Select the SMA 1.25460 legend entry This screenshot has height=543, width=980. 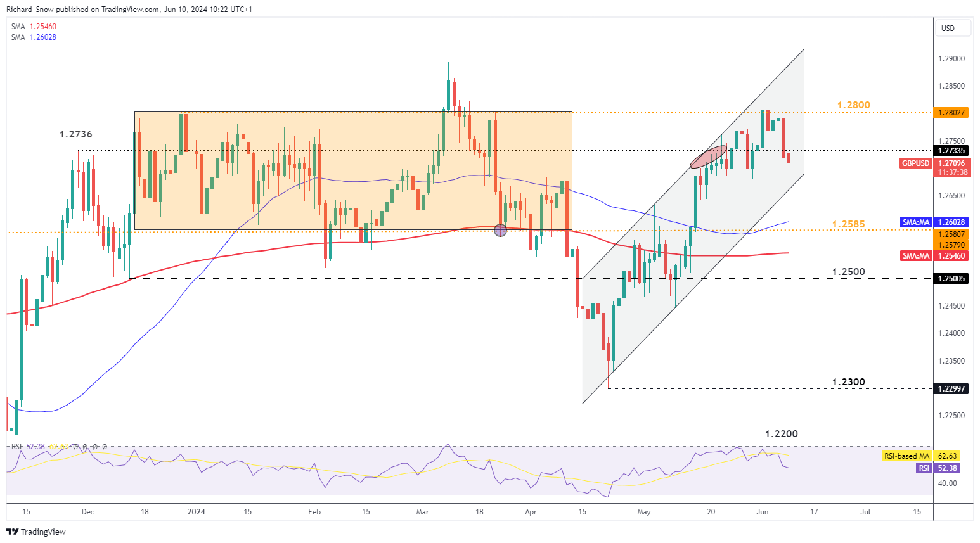point(34,27)
